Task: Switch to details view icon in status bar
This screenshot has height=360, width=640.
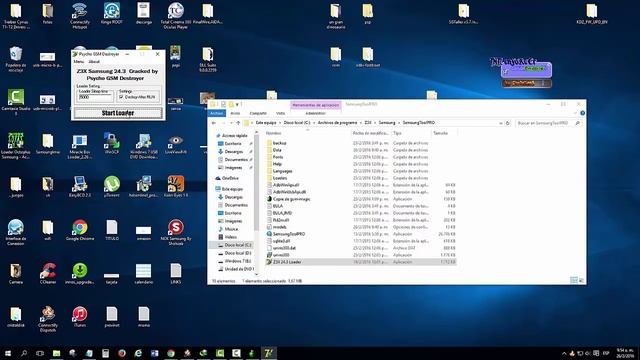Action: point(574,280)
